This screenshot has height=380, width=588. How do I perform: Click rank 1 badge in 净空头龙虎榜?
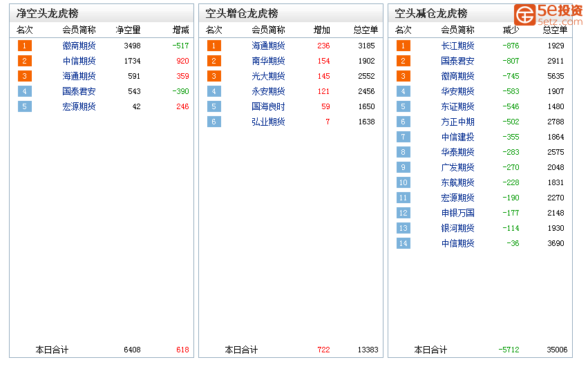pos(25,46)
